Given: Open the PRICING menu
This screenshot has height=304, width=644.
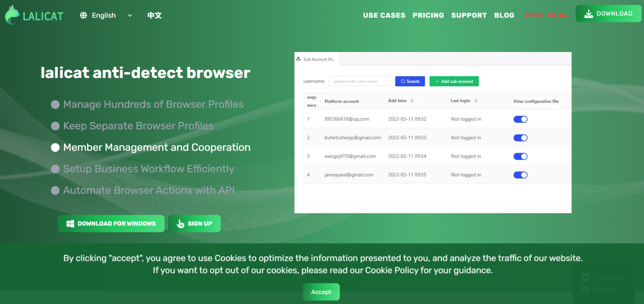Looking at the screenshot, I should [428, 15].
